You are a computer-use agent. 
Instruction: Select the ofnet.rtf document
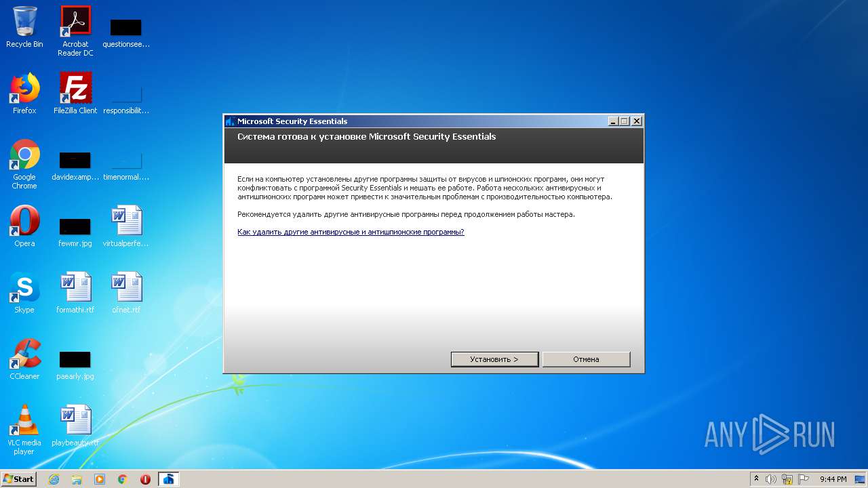126,293
